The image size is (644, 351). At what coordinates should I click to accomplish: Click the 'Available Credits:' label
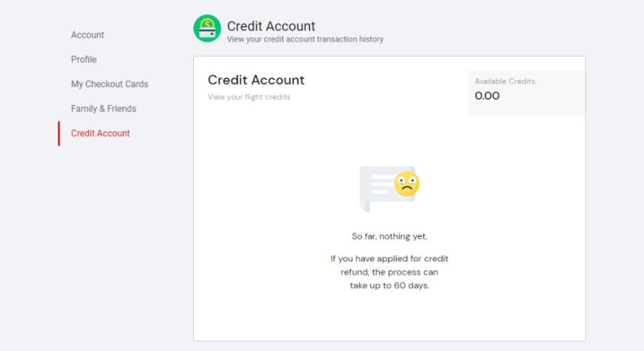click(506, 81)
